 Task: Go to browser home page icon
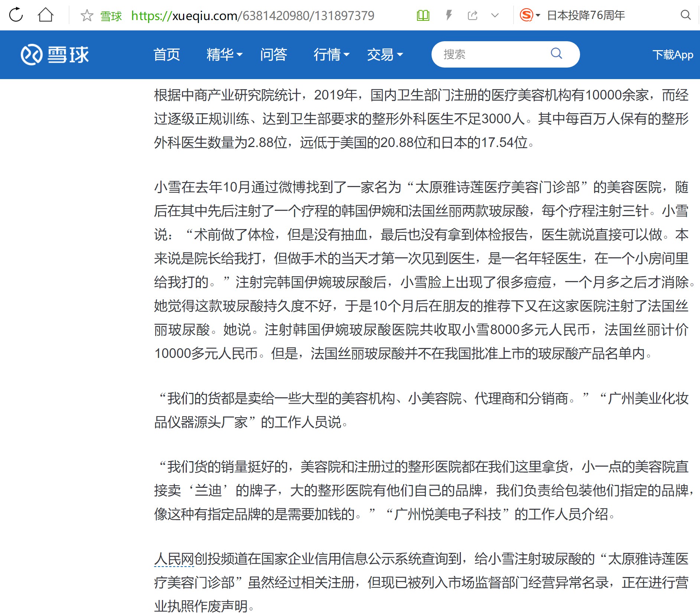[x=46, y=15]
